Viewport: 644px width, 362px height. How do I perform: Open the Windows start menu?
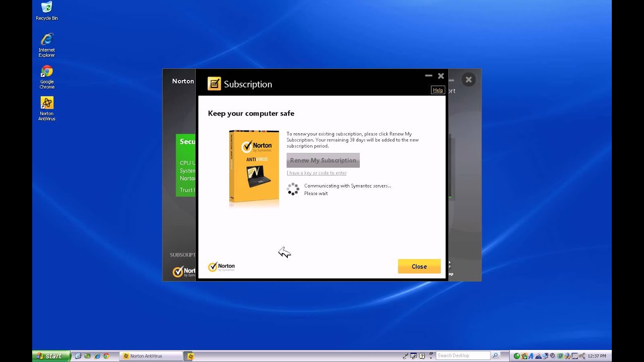point(51,356)
